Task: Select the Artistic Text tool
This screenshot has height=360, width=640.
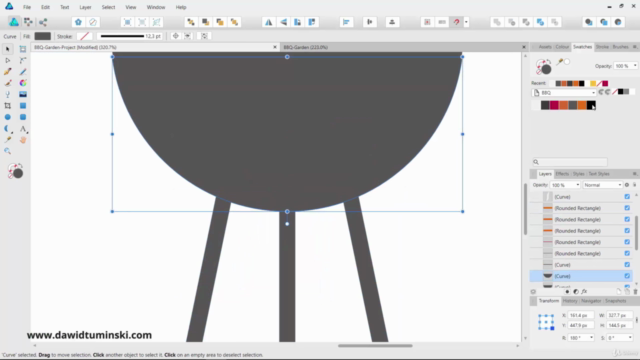Action: [x=23, y=129]
